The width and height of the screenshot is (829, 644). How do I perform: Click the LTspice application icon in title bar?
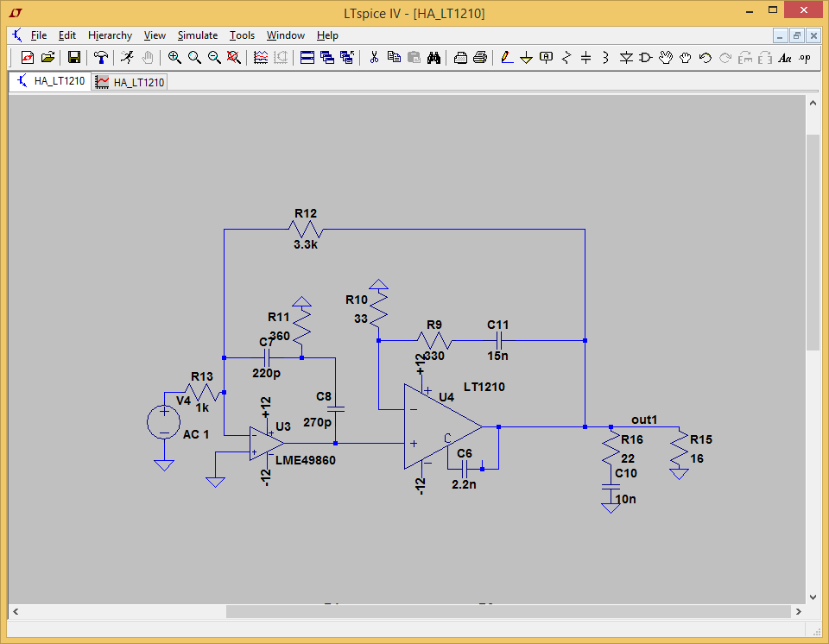[16, 13]
